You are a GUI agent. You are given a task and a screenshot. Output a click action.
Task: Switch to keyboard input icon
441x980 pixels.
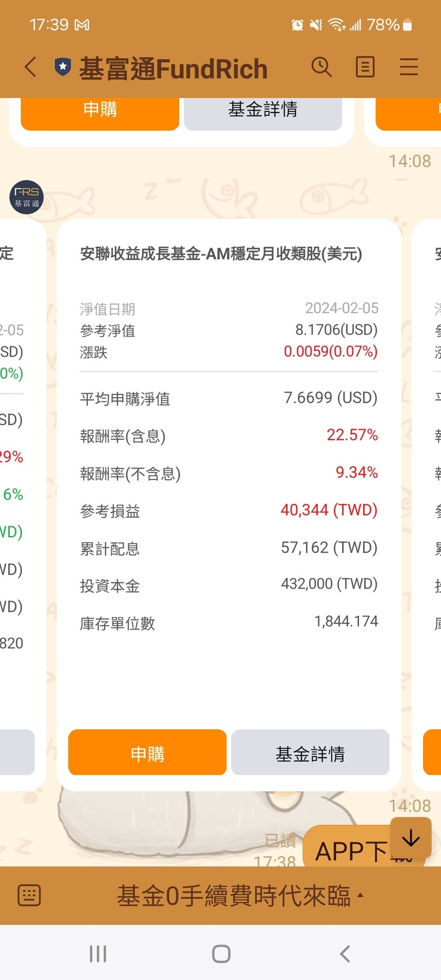(29, 895)
